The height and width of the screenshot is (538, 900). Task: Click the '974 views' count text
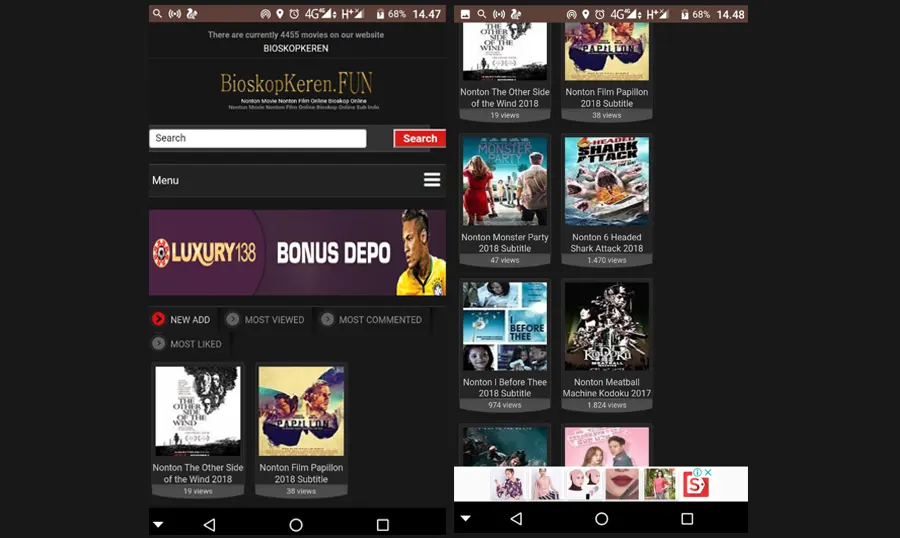click(x=505, y=405)
